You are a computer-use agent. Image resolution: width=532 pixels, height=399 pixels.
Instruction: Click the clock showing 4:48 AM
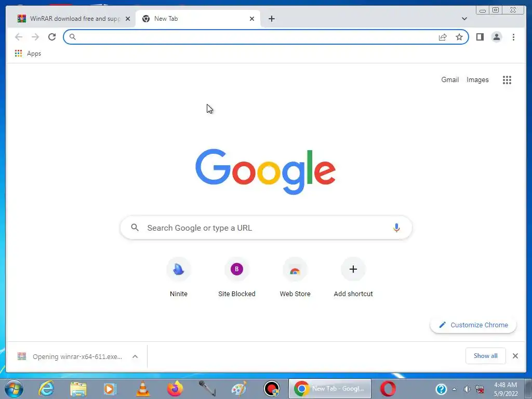click(506, 389)
